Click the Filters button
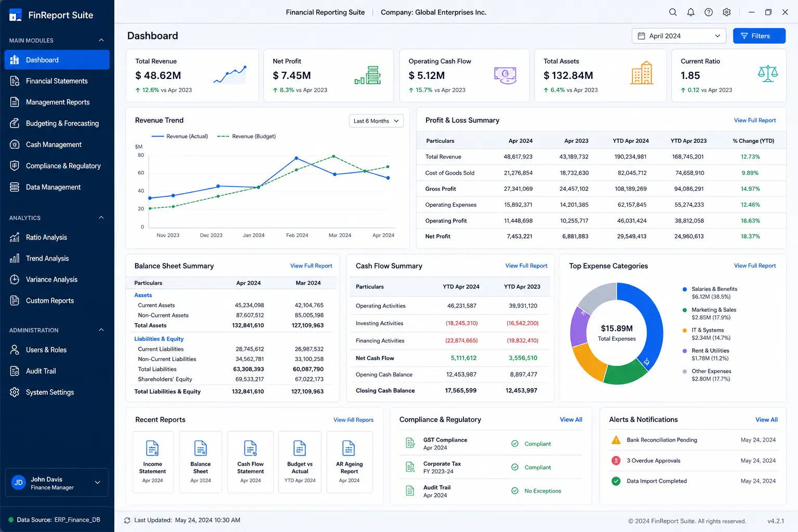Viewport: 798px width, 532px height. pyautogui.click(x=759, y=36)
